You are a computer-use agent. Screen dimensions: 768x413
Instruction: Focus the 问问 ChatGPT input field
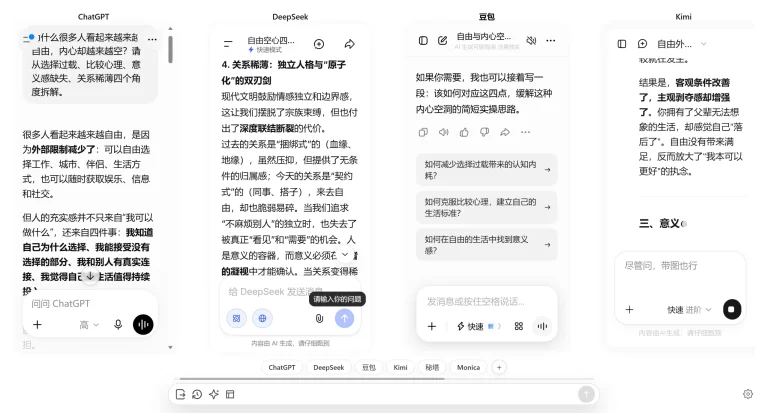point(90,304)
